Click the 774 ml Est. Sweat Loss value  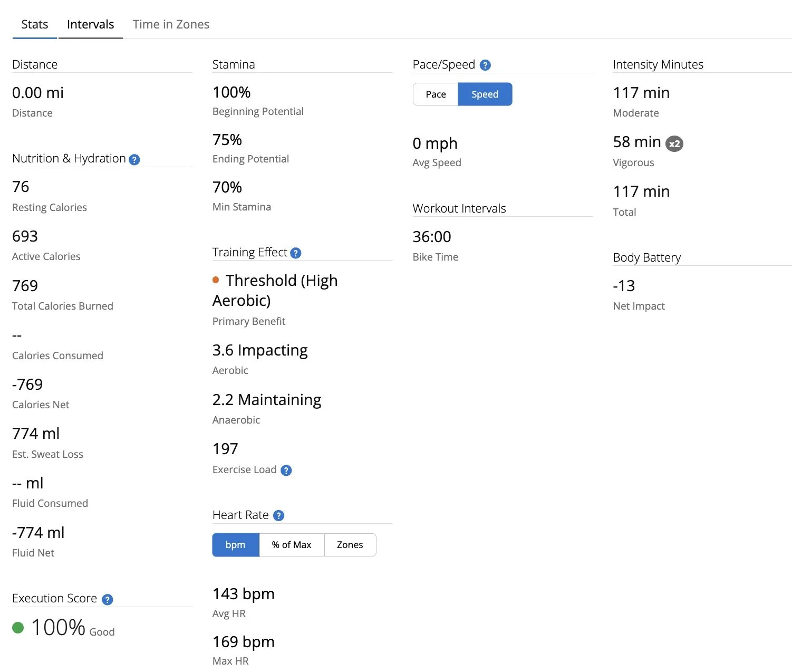pyautogui.click(x=36, y=434)
